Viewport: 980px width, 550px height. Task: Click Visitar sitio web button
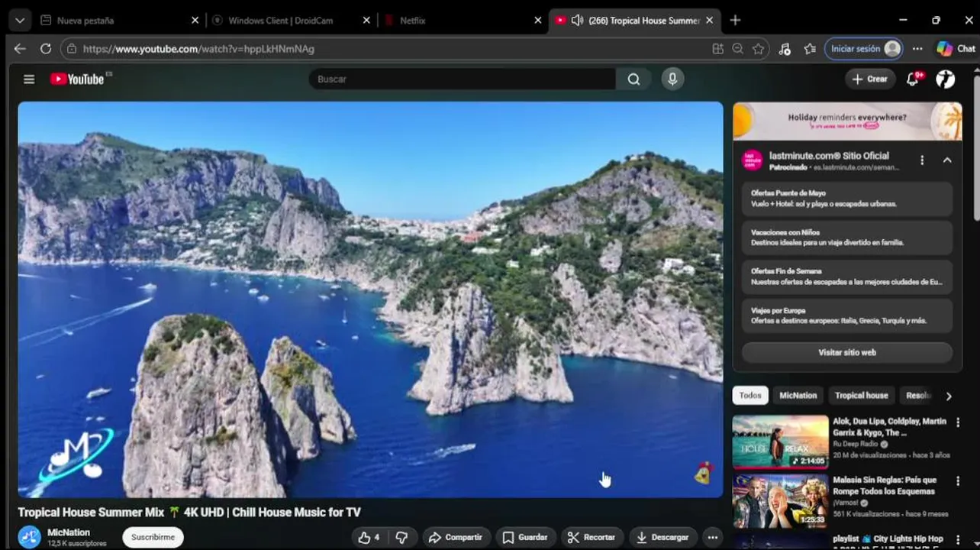[847, 352]
